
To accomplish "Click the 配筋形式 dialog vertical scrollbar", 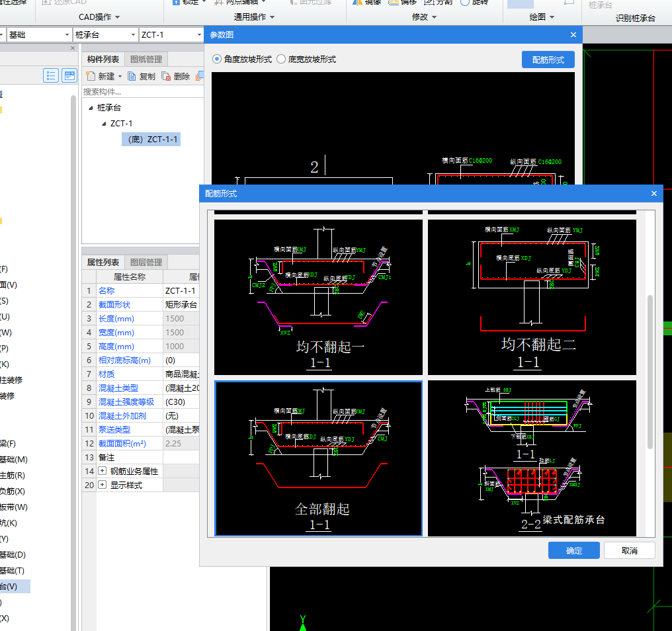I will pyautogui.click(x=650, y=372).
